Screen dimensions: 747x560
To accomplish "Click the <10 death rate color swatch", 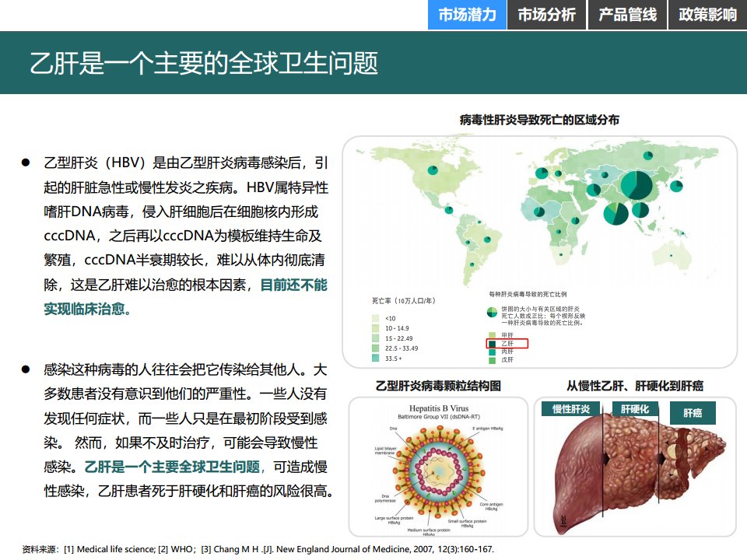I will click(x=375, y=318).
